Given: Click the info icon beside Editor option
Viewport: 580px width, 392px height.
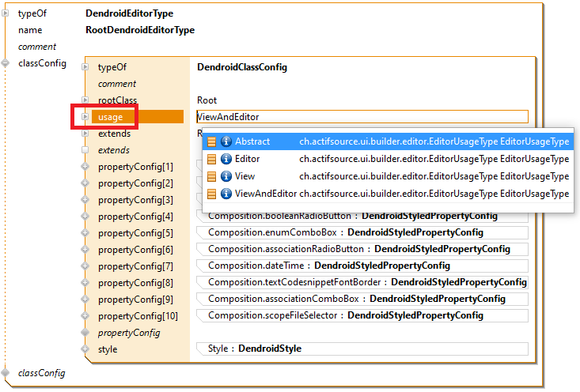Looking at the screenshot, I should pyautogui.click(x=226, y=159).
